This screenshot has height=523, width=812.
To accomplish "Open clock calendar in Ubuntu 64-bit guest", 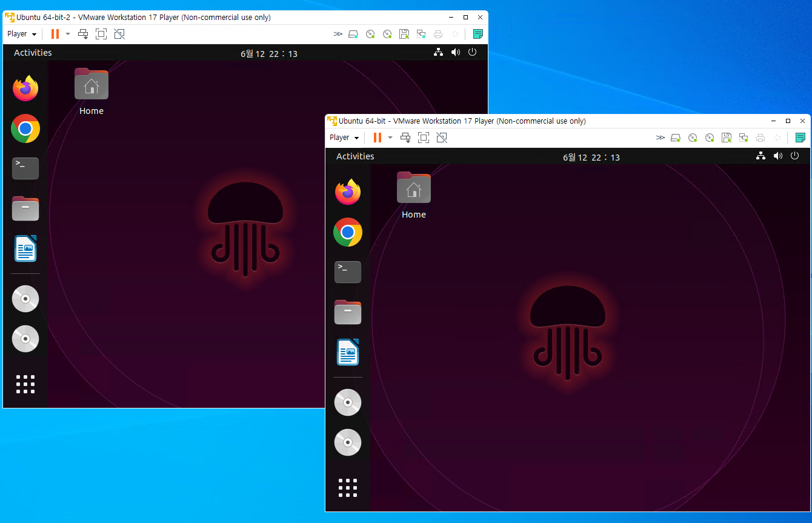I will [591, 157].
